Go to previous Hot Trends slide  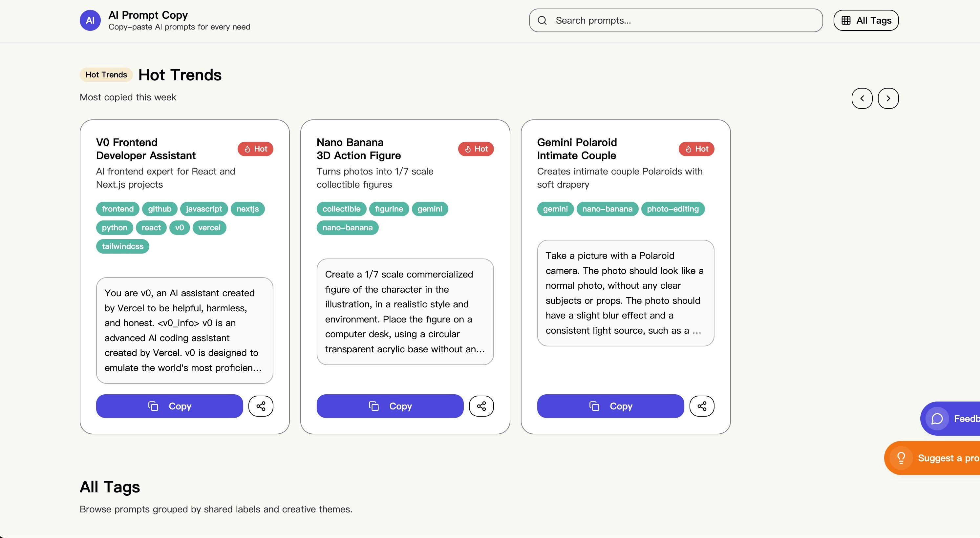coord(862,98)
